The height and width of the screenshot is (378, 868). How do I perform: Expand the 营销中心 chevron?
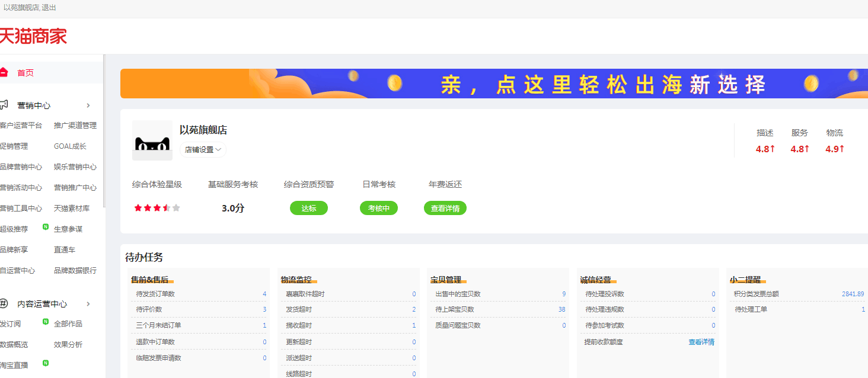point(88,105)
